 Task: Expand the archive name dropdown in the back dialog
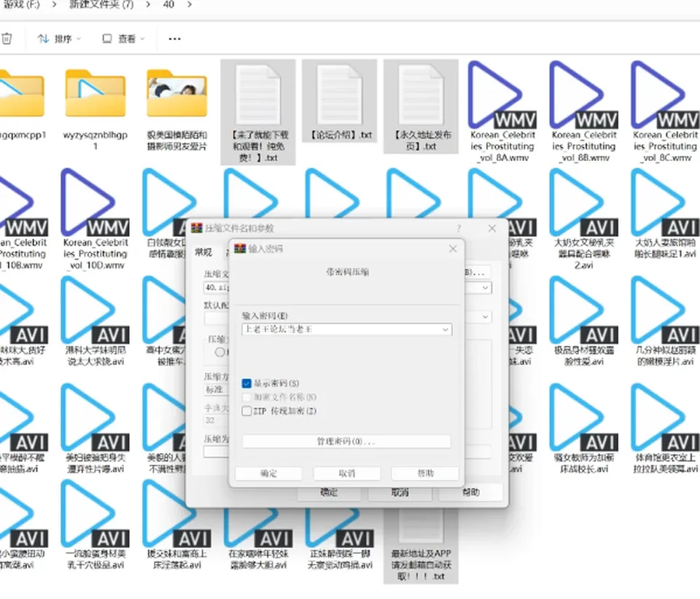485,288
